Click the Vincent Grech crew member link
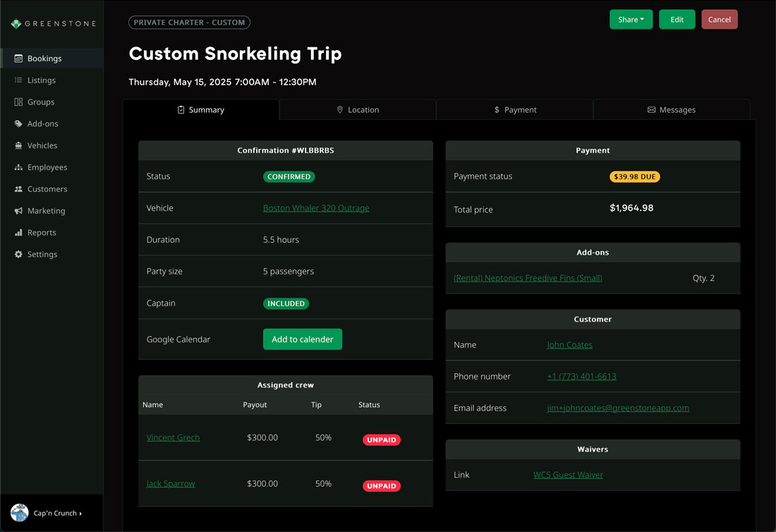This screenshot has width=776, height=532. click(173, 437)
